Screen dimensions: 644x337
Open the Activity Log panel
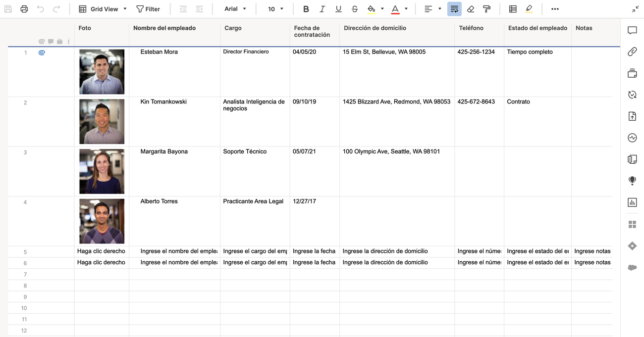pyautogui.click(x=632, y=138)
